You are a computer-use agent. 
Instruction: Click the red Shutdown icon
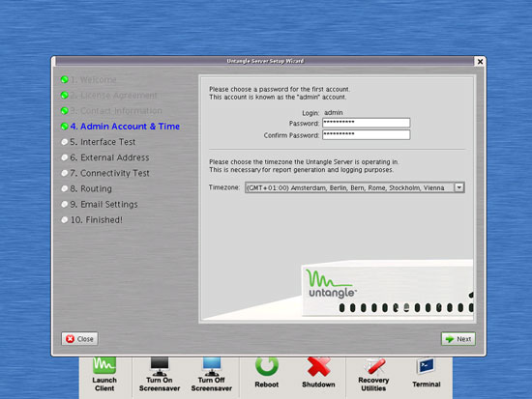(x=318, y=366)
